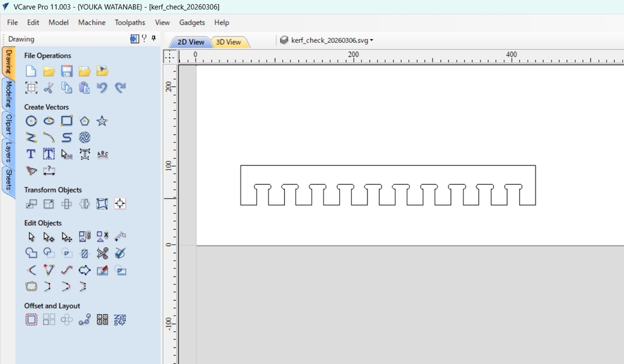The image size is (624, 364).
Task: Group selected objects icon
Action: click(85, 237)
